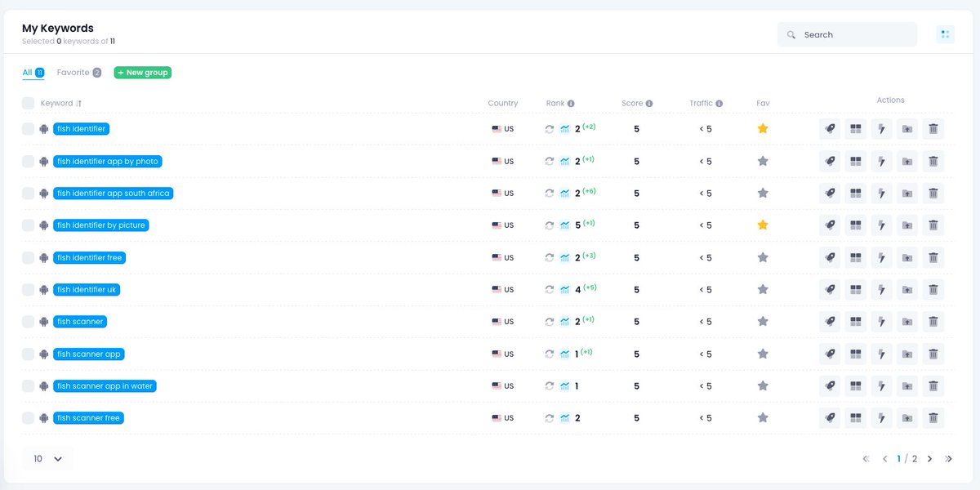This screenshot has width=980, height=490.
Task: Unfavorite the fish identifier keyword star
Action: [x=763, y=128]
